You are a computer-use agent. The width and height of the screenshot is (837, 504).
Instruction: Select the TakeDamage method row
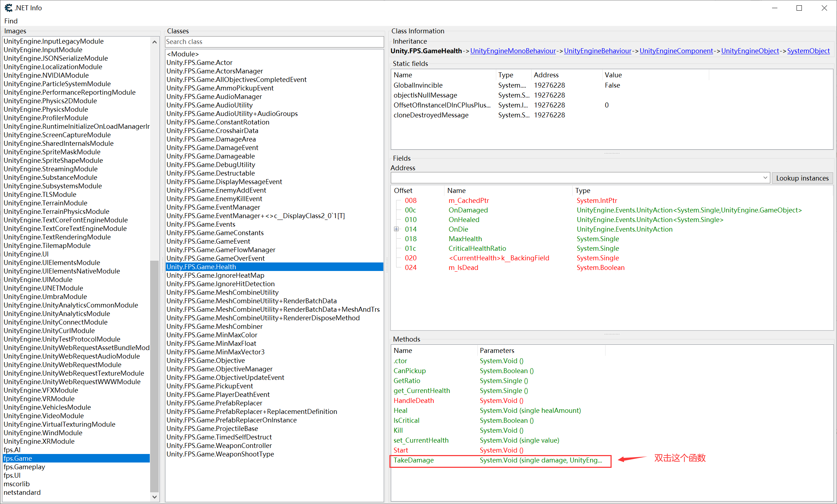pyautogui.click(x=414, y=460)
